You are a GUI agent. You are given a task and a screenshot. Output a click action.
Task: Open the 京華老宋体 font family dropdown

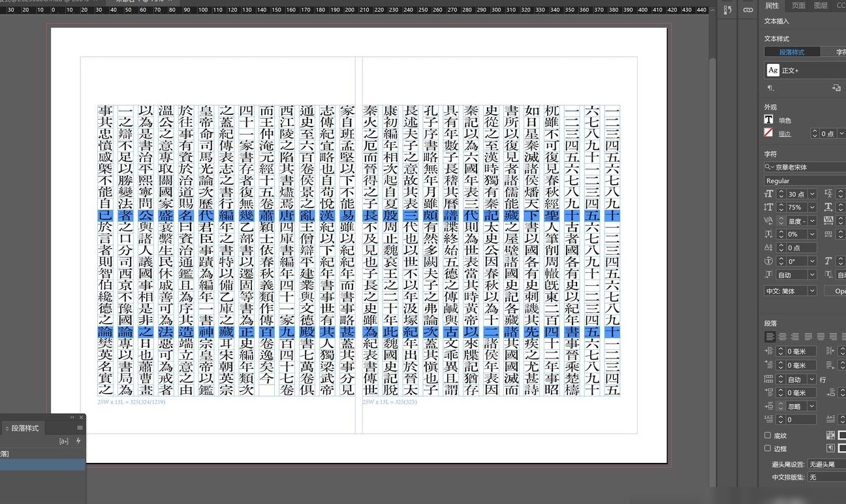pos(805,167)
